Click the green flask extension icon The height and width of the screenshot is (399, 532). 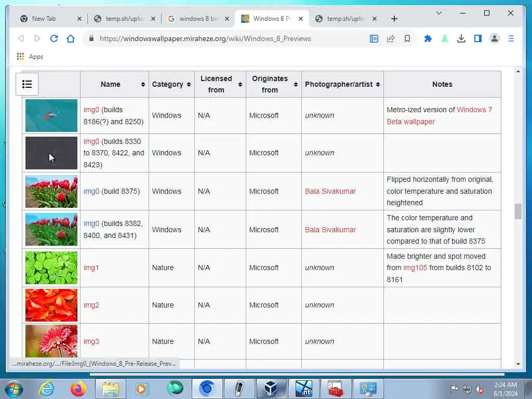click(445, 38)
